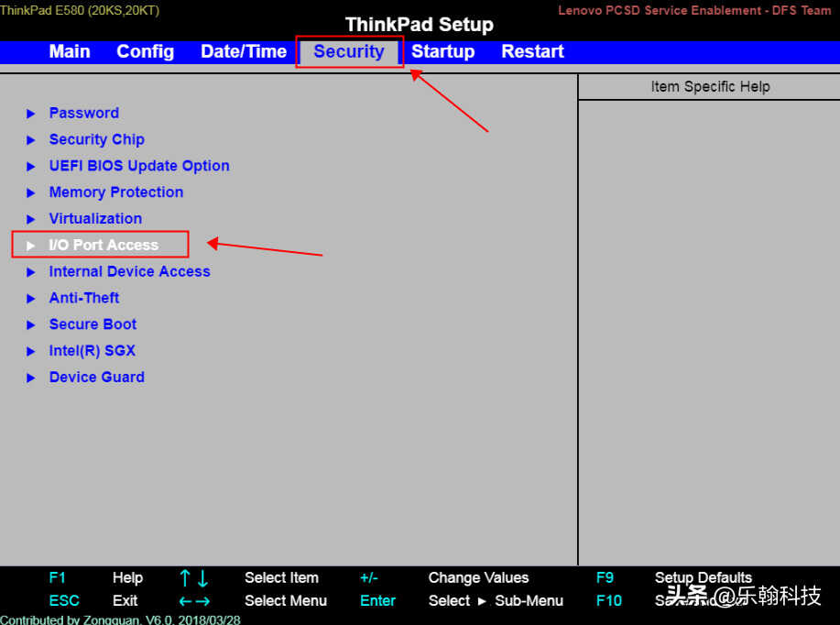840x625 pixels.
Task: Select the Virtualization entry
Action: pos(95,219)
